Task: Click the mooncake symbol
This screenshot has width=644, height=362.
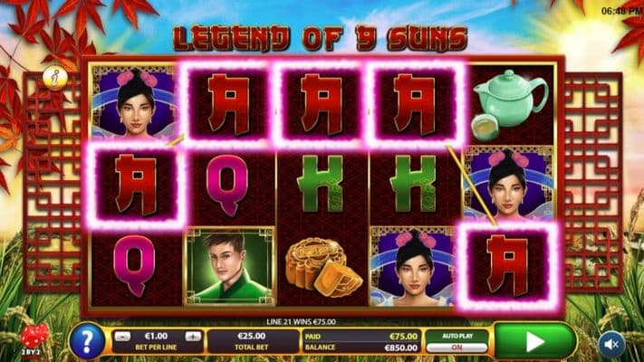Action: 323,267
